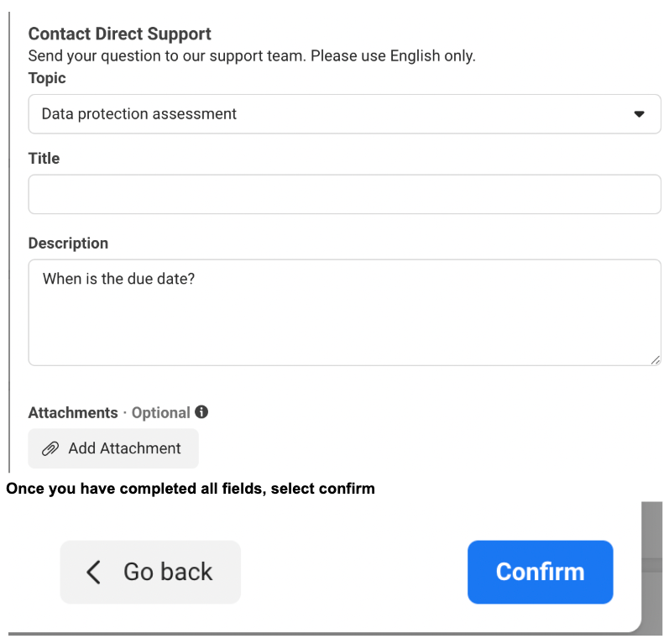Click the Description box resize grip icon
The image size is (669, 644).
point(656,360)
